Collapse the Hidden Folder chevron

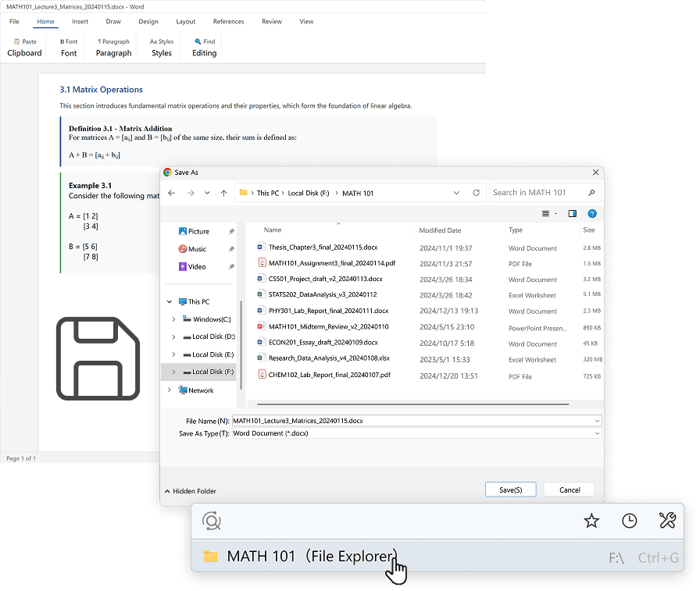(167, 491)
